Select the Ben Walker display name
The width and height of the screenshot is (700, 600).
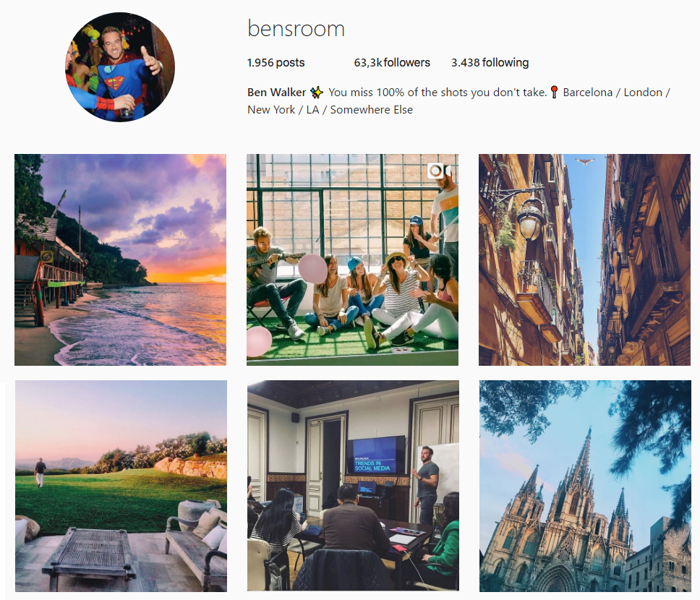276,93
